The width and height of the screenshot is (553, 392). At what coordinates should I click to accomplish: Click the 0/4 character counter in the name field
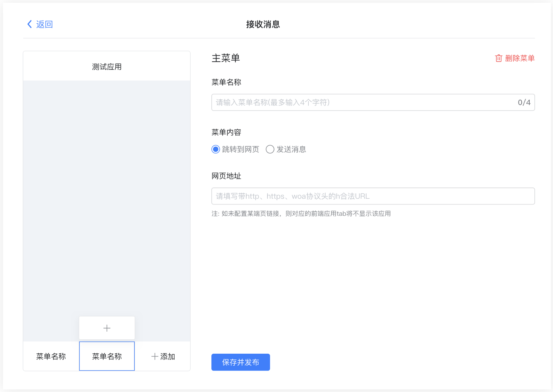coord(524,103)
